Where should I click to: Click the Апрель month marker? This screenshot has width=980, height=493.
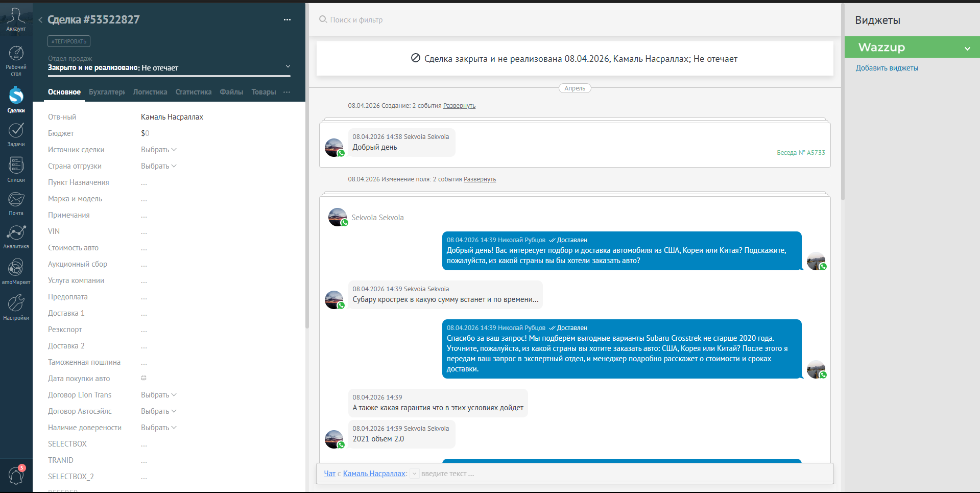(575, 88)
